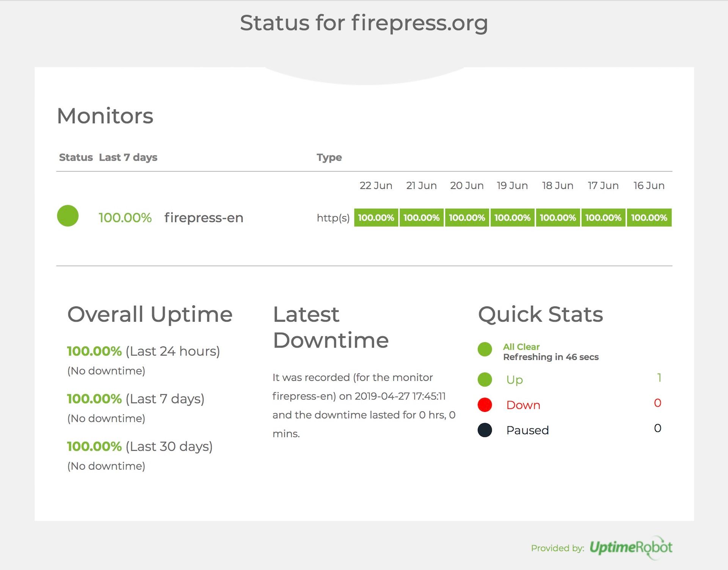Viewport: 728px width, 570px height.
Task: Click the 19 Jun date label
Action: coord(512,185)
